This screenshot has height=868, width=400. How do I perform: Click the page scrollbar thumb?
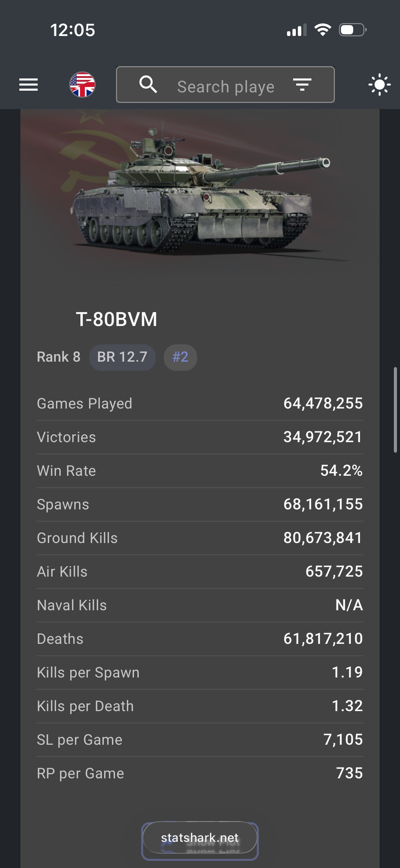395,409
